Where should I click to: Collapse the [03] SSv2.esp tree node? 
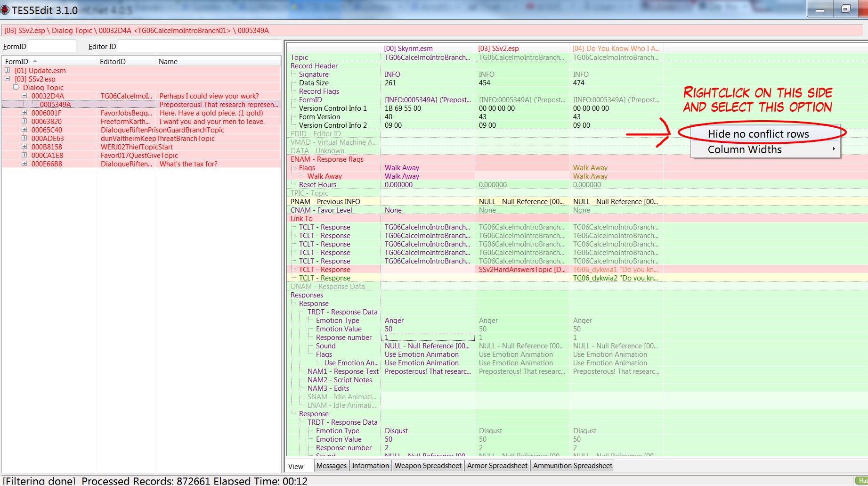click(x=7, y=79)
